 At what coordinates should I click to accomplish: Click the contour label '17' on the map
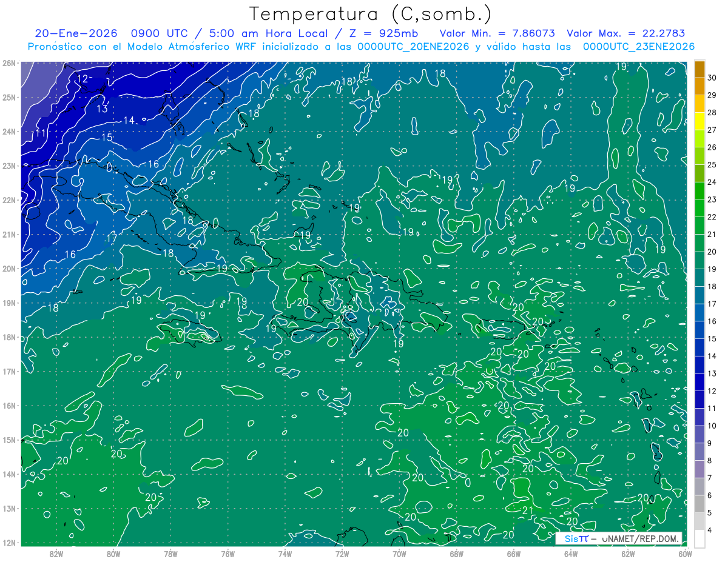coord(111,238)
